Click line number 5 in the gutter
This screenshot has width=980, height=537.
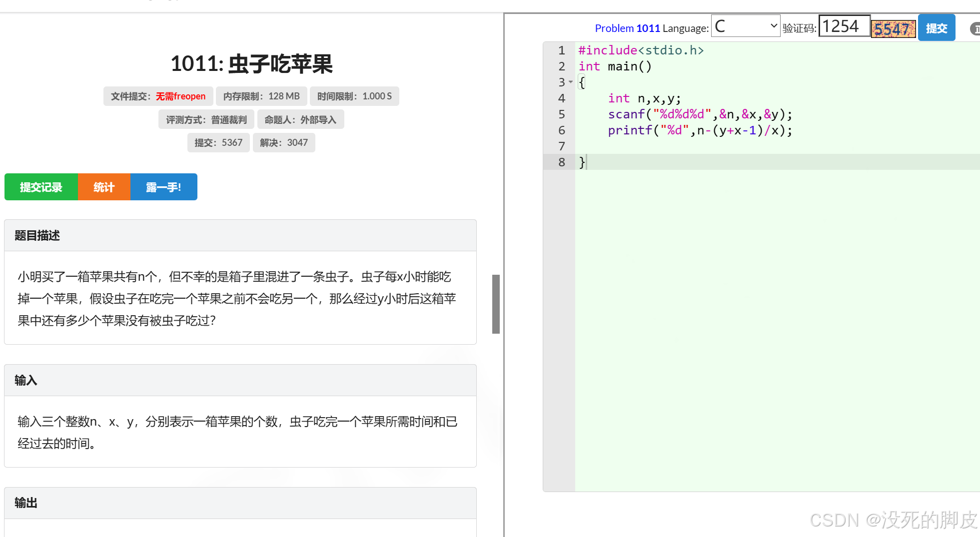tap(561, 114)
